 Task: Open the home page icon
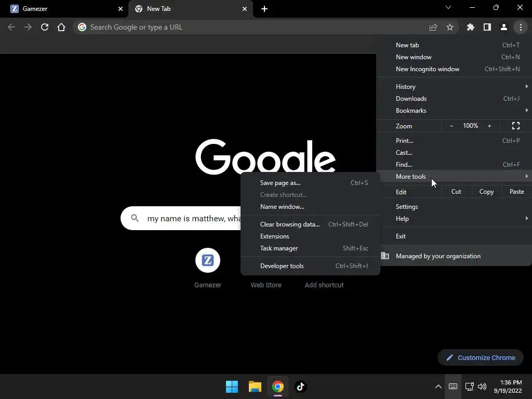pos(61,27)
